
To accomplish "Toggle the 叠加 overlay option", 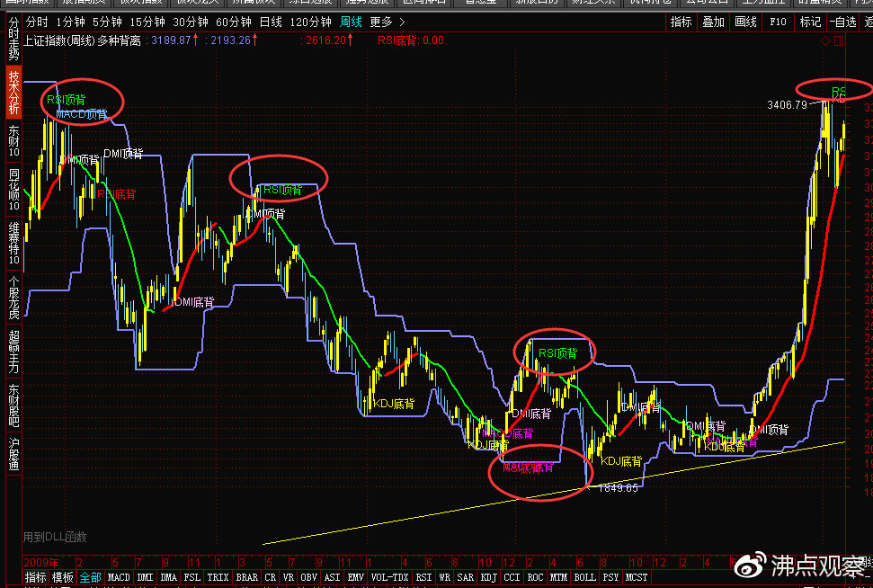I will pyautogui.click(x=713, y=22).
